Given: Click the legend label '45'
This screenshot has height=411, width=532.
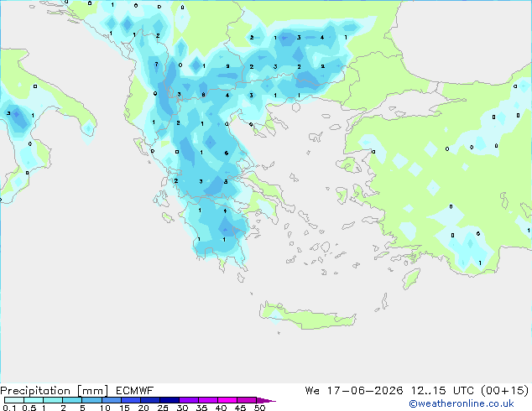Looking at the screenshot, I should click(x=241, y=408).
